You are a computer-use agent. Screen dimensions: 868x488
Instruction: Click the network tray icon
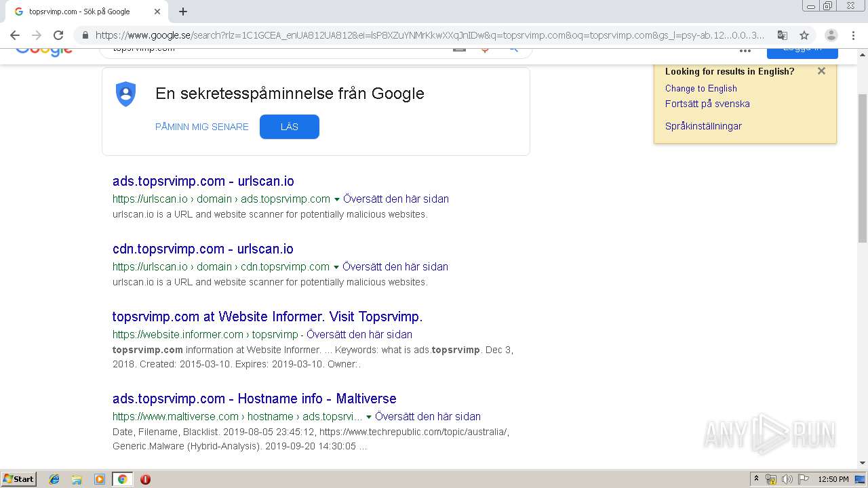click(771, 479)
